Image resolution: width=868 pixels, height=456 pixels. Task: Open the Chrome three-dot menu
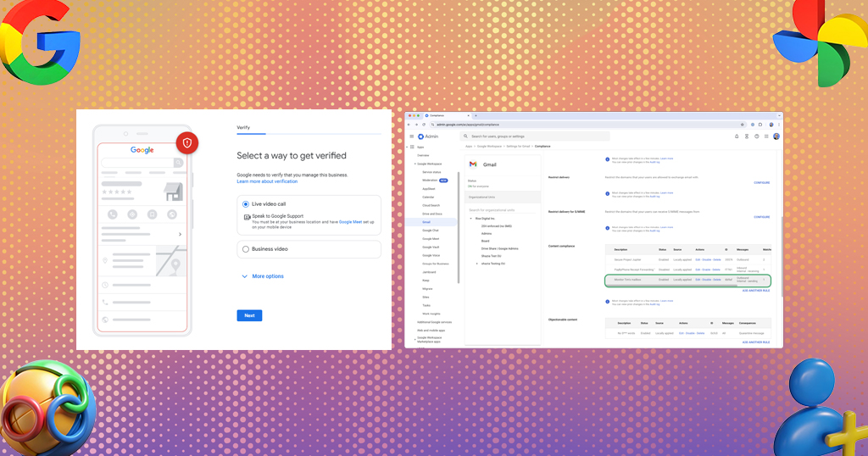pos(779,125)
